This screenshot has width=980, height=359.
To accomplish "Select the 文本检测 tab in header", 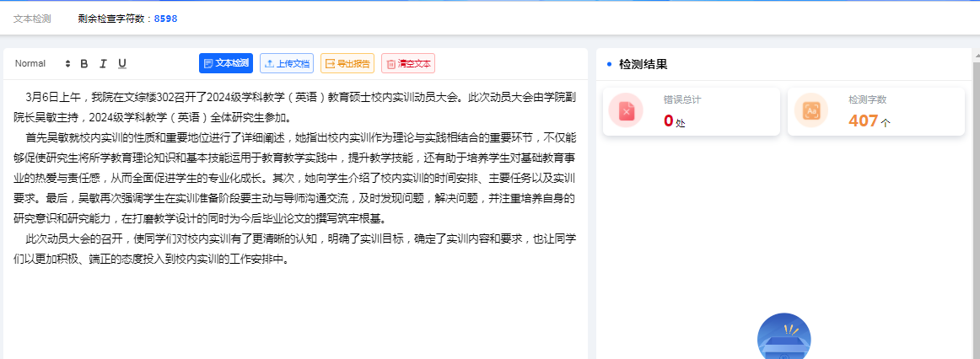I will coord(32,19).
